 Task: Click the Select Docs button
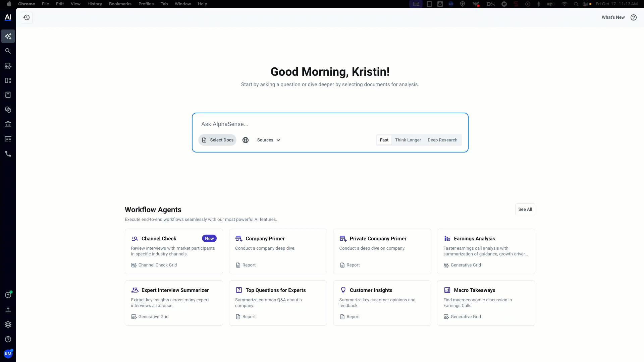217,140
